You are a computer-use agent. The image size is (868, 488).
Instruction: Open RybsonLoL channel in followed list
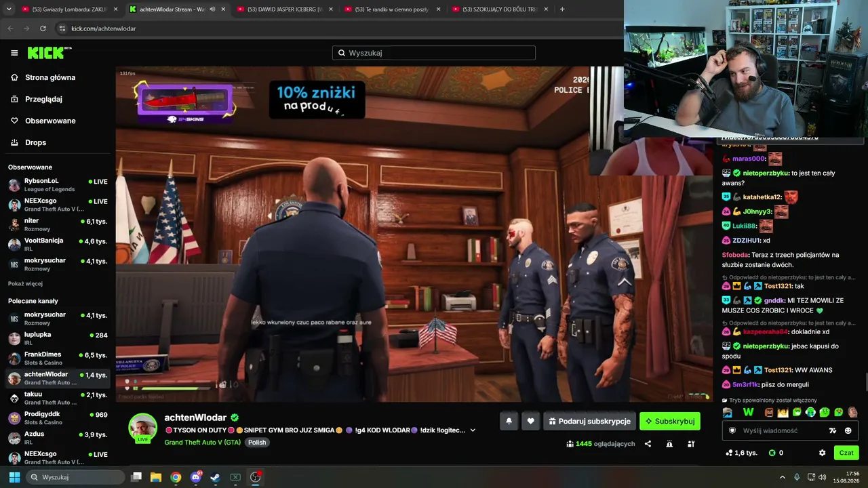point(58,185)
